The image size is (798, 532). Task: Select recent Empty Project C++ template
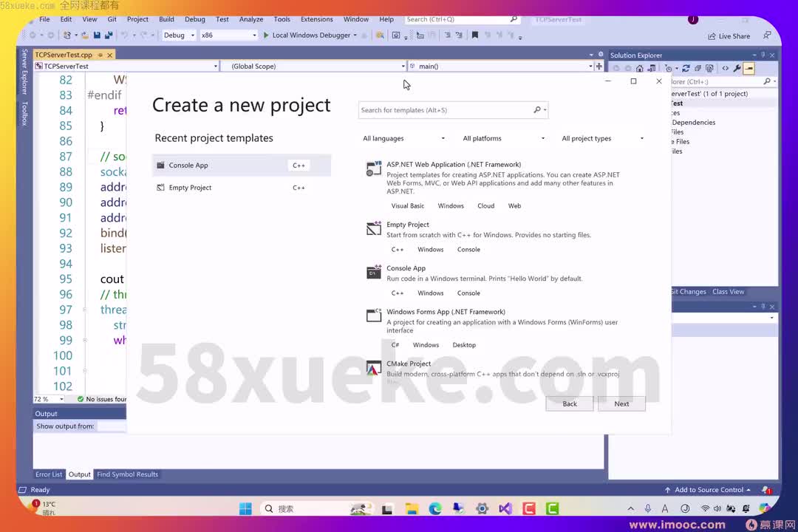coord(241,188)
